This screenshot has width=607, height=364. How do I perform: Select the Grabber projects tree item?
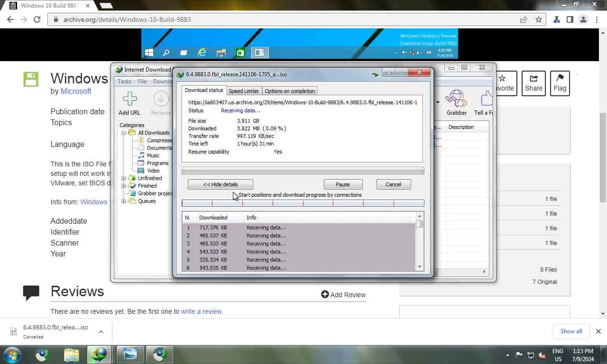(x=155, y=193)
